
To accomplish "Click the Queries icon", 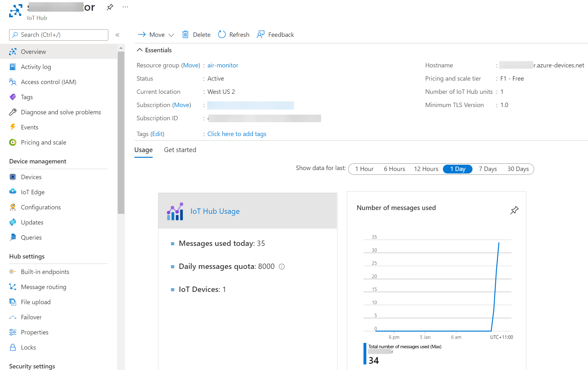I will [x=13, y=237].
